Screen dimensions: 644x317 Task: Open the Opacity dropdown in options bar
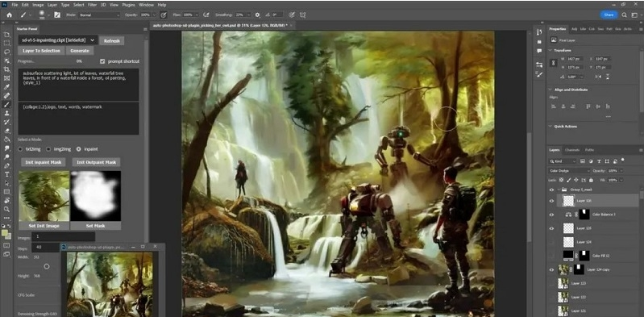point(154,15)
